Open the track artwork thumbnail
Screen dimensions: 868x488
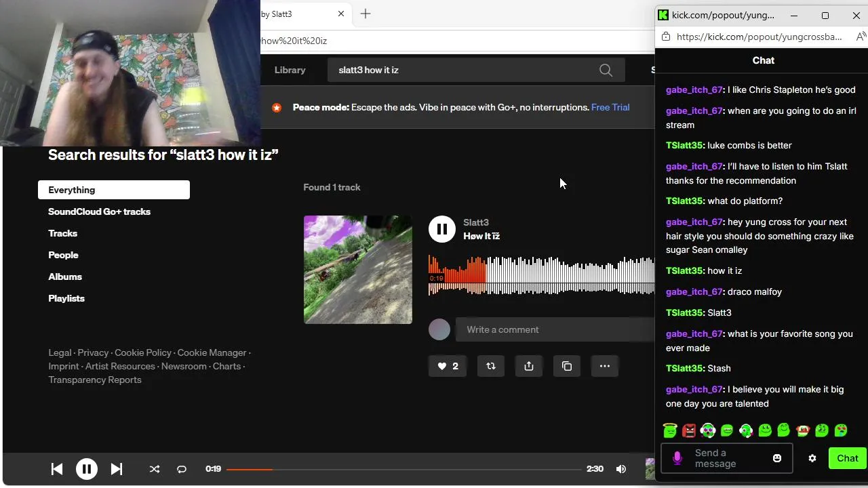(x=358, y=270)
